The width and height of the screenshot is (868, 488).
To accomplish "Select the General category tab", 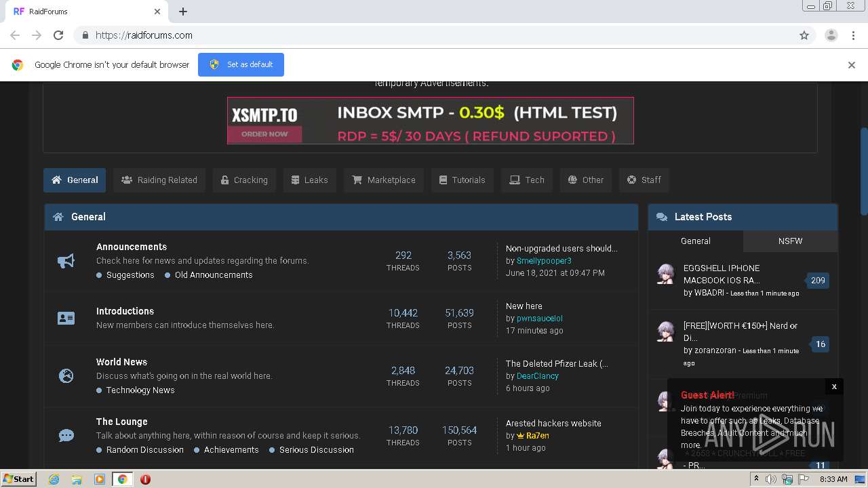I will pyautogui.click(x=75, y=180).
